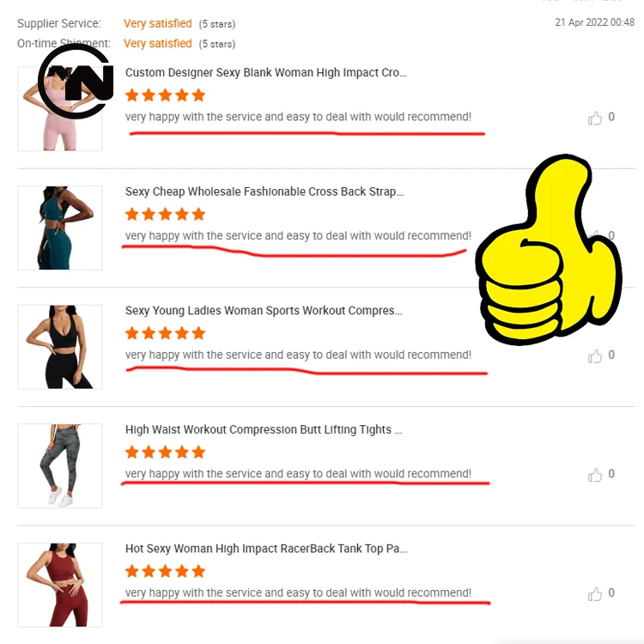Click the five-star rating under Custom Designer
The width and height of the screenshot is (644, 644).
point(165,95)
